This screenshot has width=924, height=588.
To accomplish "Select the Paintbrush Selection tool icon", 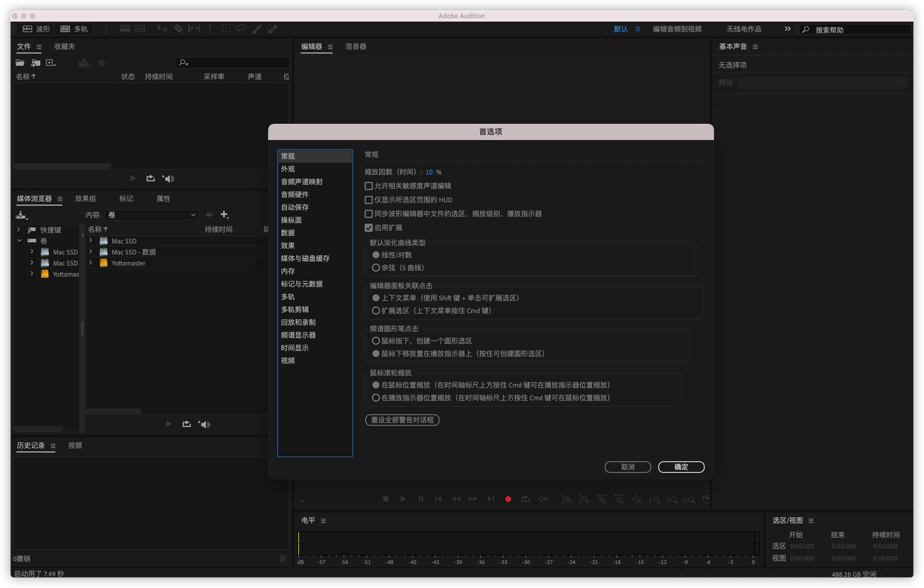I will (256, 28).
